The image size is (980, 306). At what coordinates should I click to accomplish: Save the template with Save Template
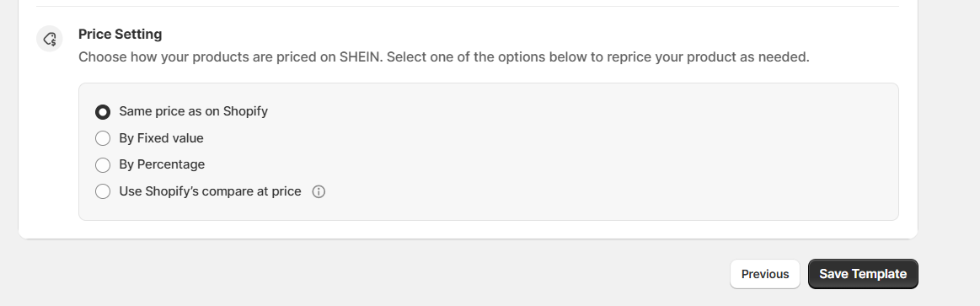click(863, 274)
